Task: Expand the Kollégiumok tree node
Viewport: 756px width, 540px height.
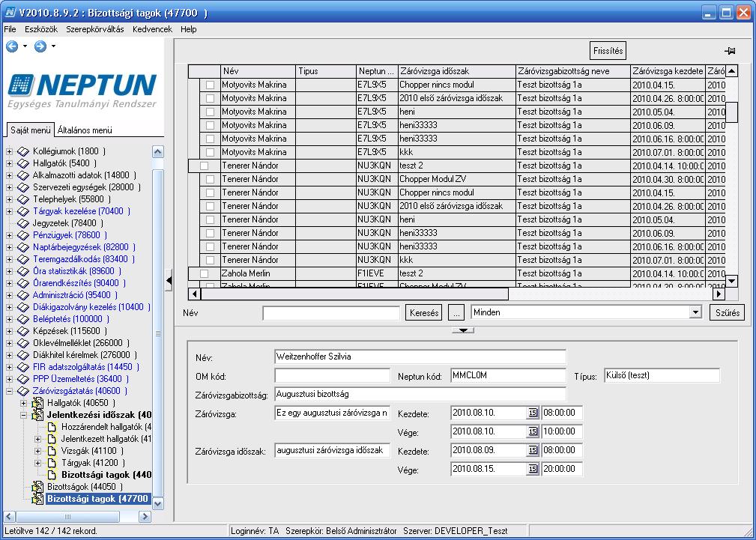Action: point(9,151)
